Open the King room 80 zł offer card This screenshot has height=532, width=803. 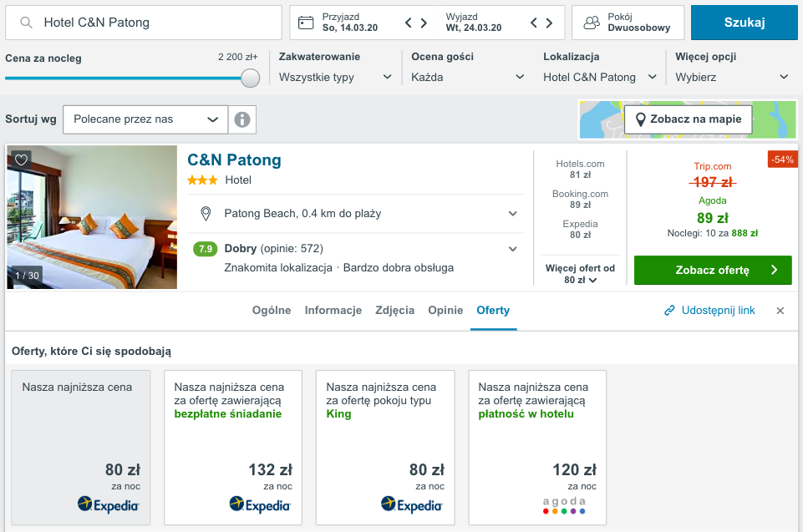coord(385,448)
